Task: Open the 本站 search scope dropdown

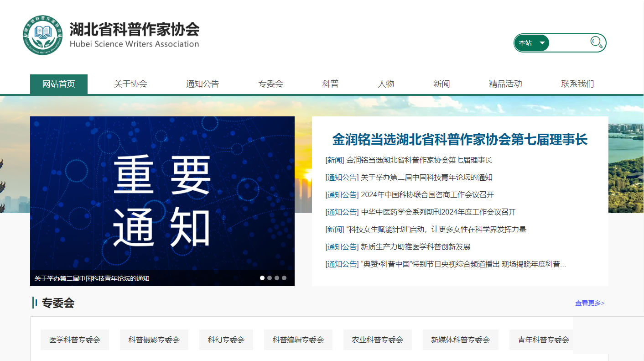Action: point(532,43)
